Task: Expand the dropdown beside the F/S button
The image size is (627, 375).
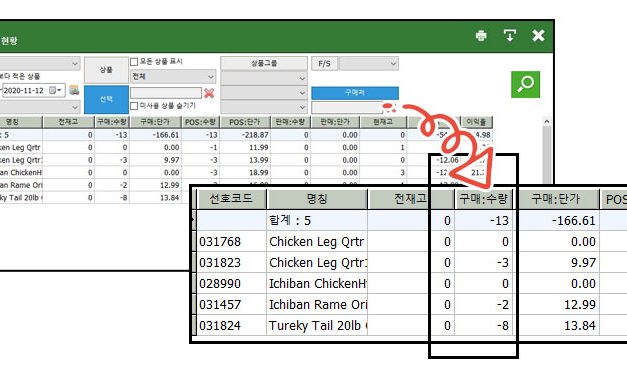Action: pos(369,64)
